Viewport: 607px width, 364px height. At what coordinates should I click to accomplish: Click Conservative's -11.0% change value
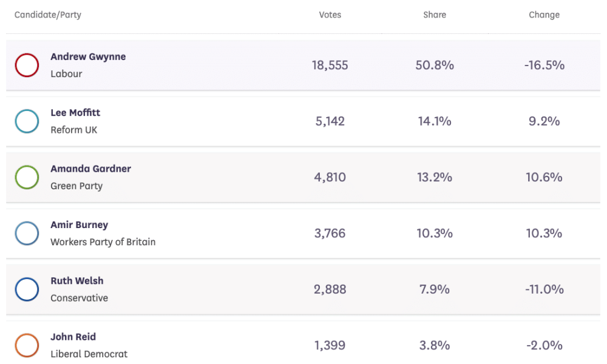544,289
